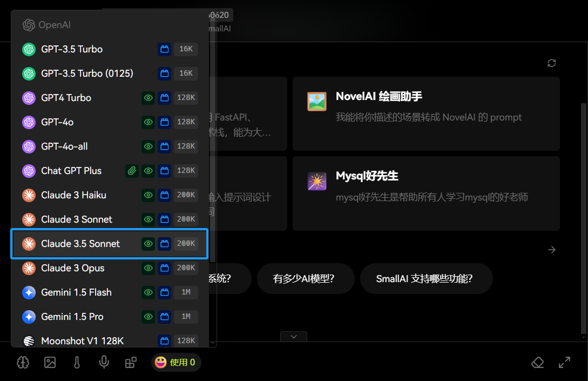Select the highlighted Claude 3.5 Sonnet model
The width and height of the screenshot is (588, 381).
[110, 244]
